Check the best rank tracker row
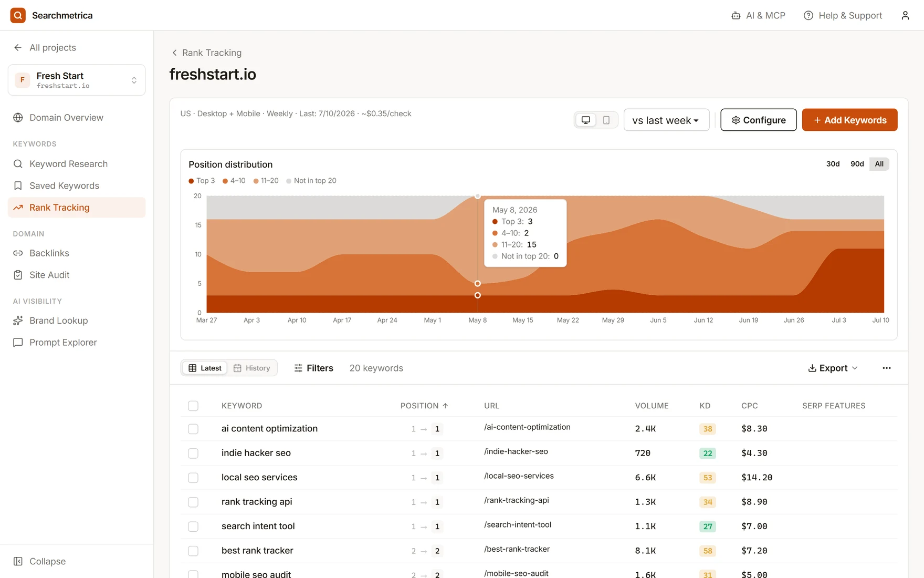 (193, 551)
